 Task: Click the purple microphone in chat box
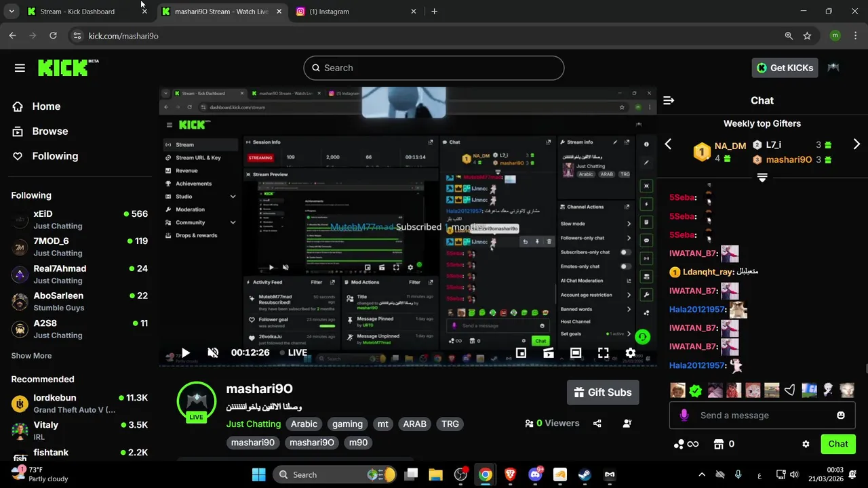684,415
